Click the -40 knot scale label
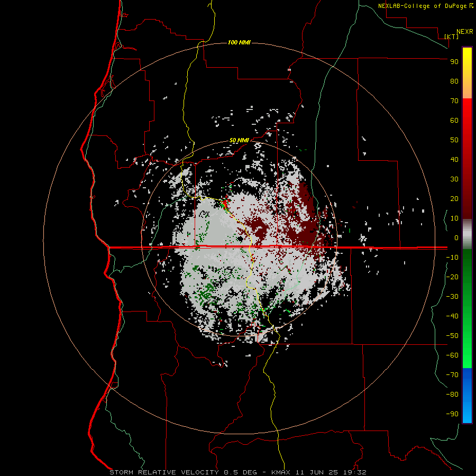476x476 pixels. pos(452,316)
